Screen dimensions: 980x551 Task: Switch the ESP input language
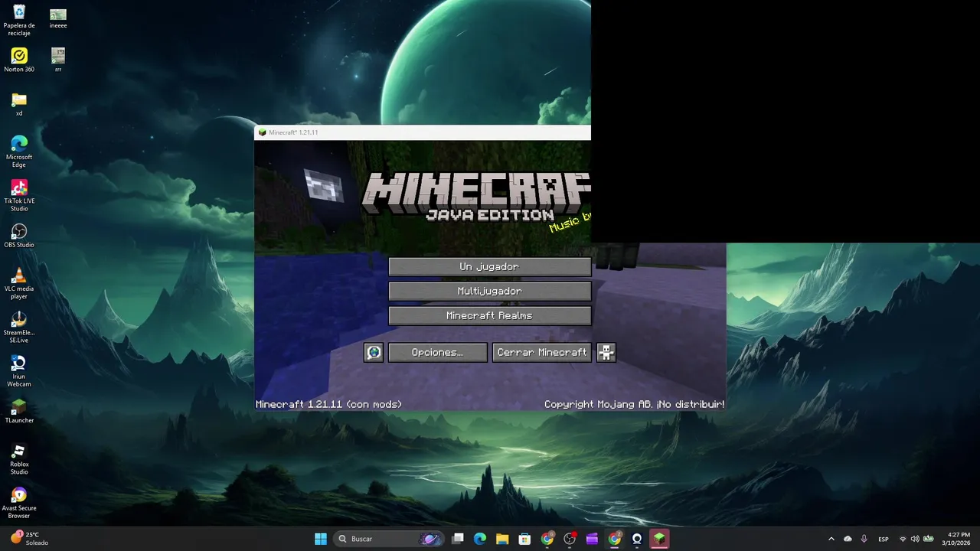(884, 539)
